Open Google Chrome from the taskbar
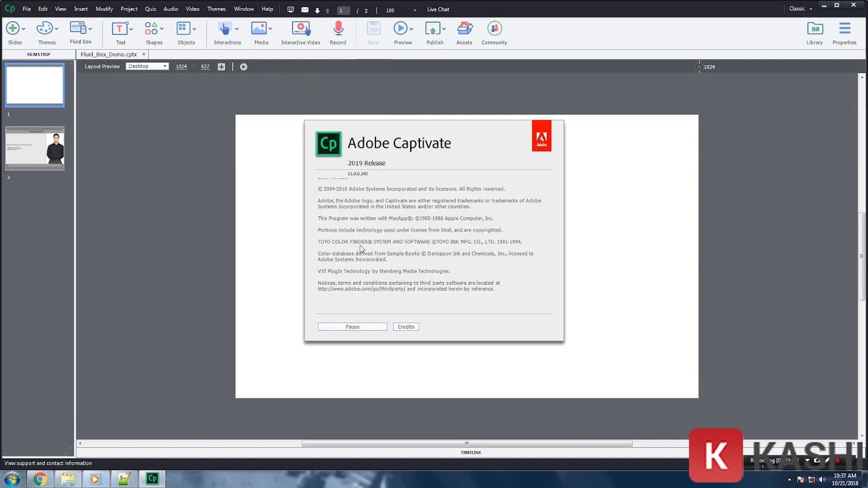868x488 pixels. coord(40,479)
